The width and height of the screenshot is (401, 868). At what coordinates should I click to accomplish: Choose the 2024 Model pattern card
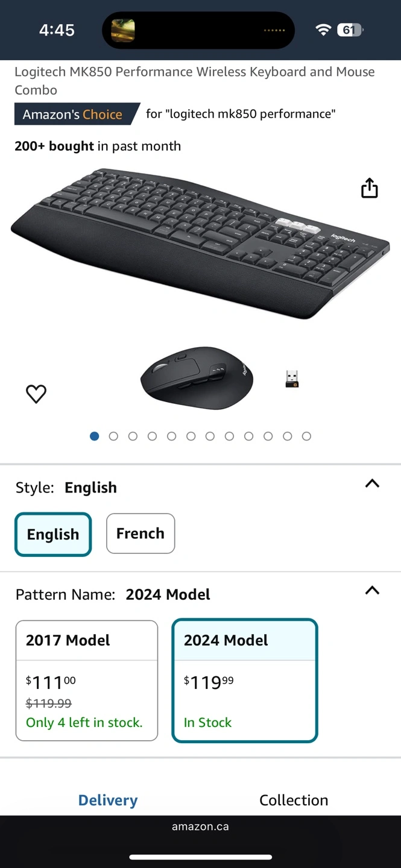pos(245,681)
